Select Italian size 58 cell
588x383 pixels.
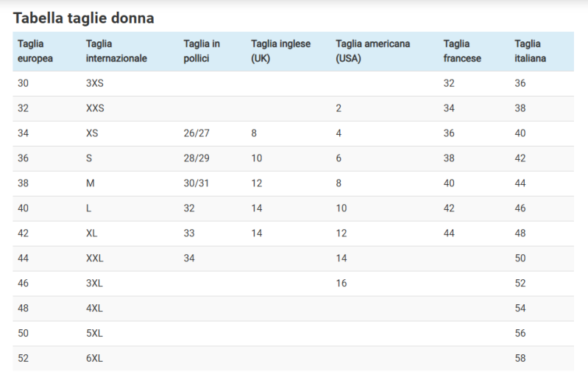point(520,358)
